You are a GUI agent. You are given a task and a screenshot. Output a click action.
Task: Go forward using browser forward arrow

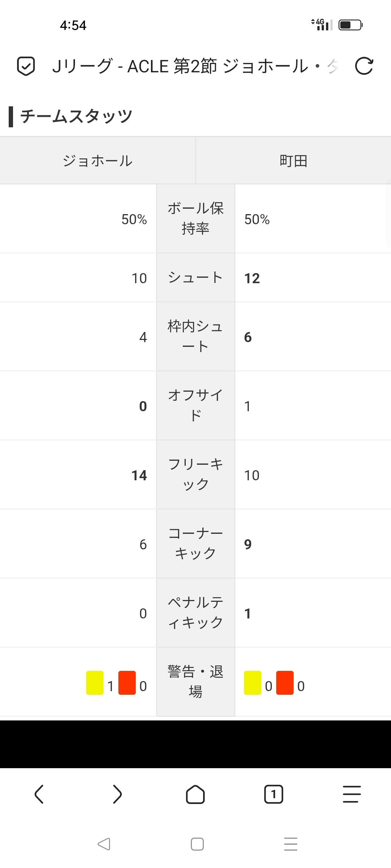(117, 794)
